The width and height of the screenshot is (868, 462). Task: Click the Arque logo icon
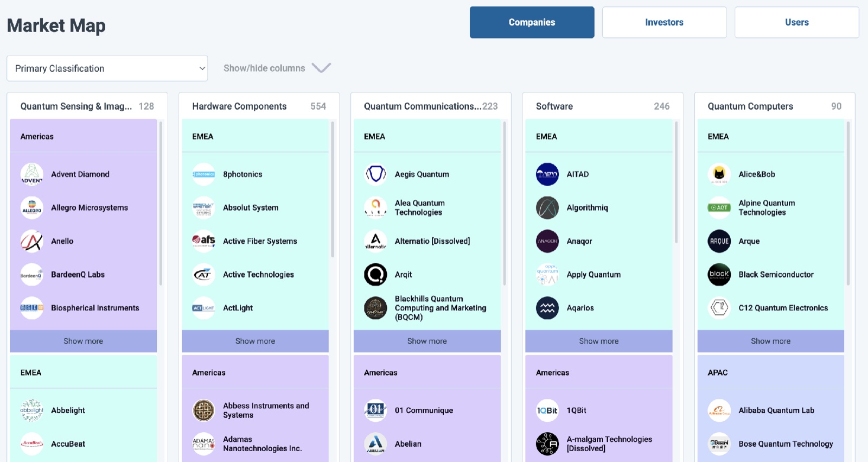click(x=719, y=241)
